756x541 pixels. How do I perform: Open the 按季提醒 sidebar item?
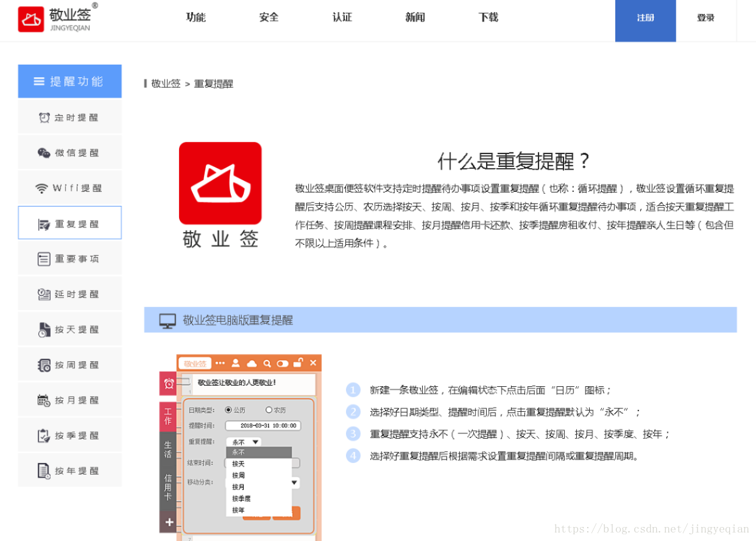[x=70, y=436]
